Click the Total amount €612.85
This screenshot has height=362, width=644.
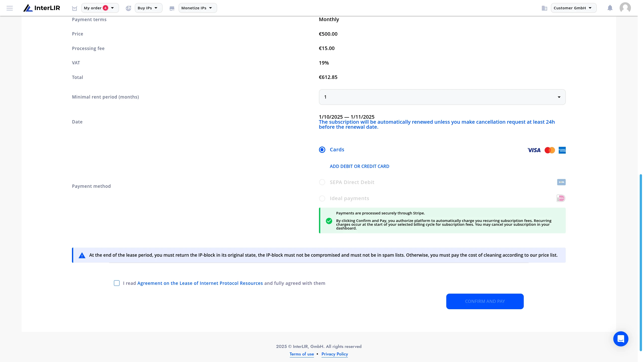click(328, 77)
